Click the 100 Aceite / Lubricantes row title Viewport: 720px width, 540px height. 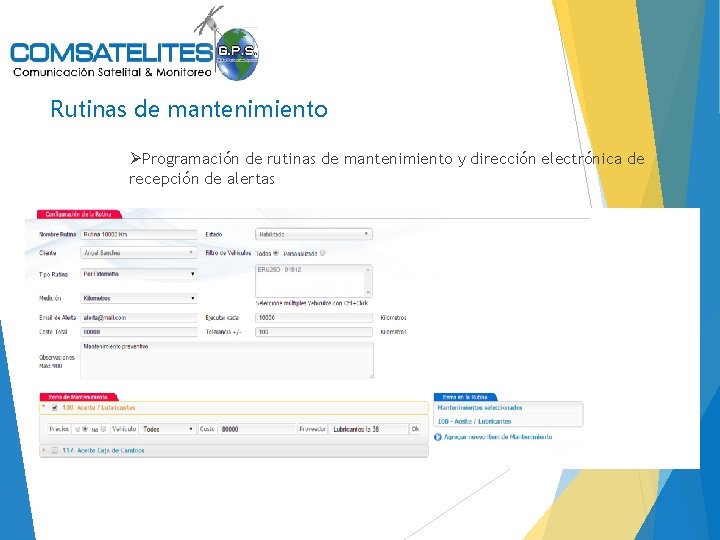(x=99, y=408)
